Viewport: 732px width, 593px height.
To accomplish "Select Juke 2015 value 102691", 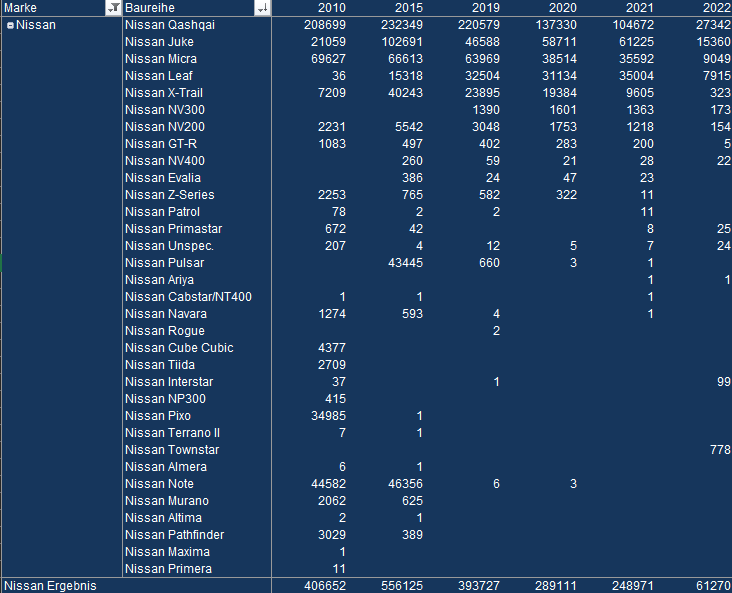I will click(x=401, y=42).
